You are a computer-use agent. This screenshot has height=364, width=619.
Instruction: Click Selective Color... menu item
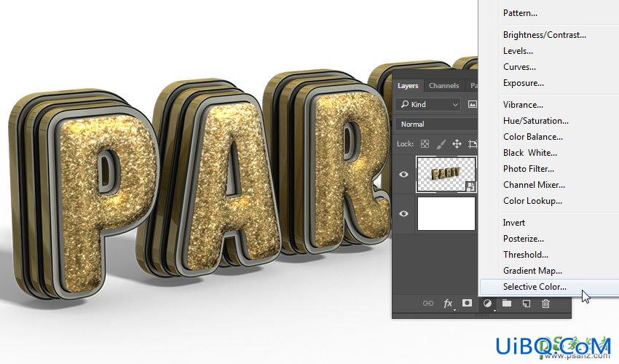click(x=549, y=287)
